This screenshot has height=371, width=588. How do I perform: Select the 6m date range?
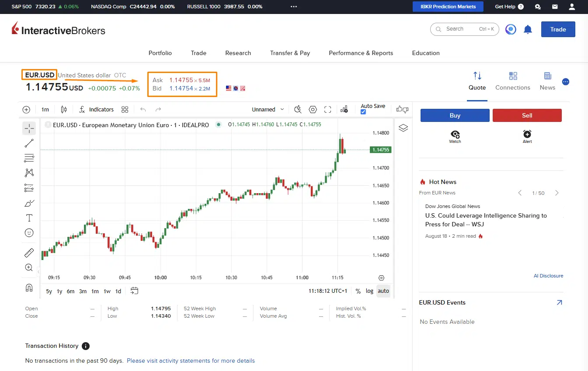(x=70, y=291)
